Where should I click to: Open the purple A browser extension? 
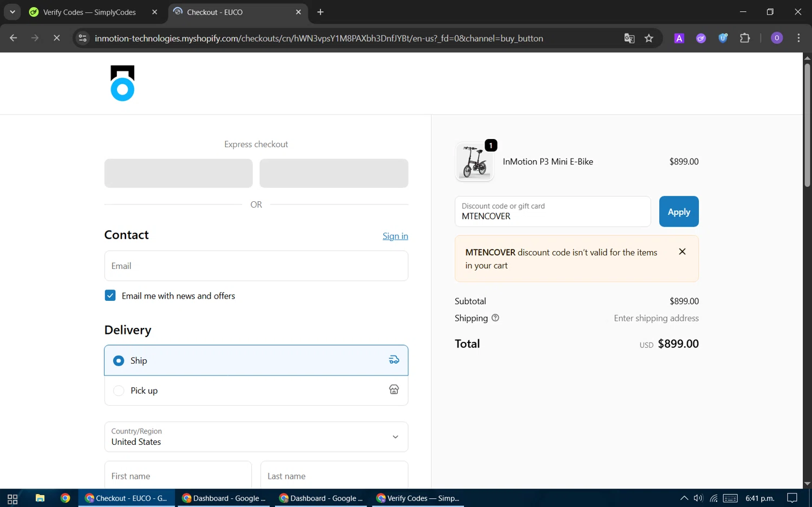click(679, 38)
